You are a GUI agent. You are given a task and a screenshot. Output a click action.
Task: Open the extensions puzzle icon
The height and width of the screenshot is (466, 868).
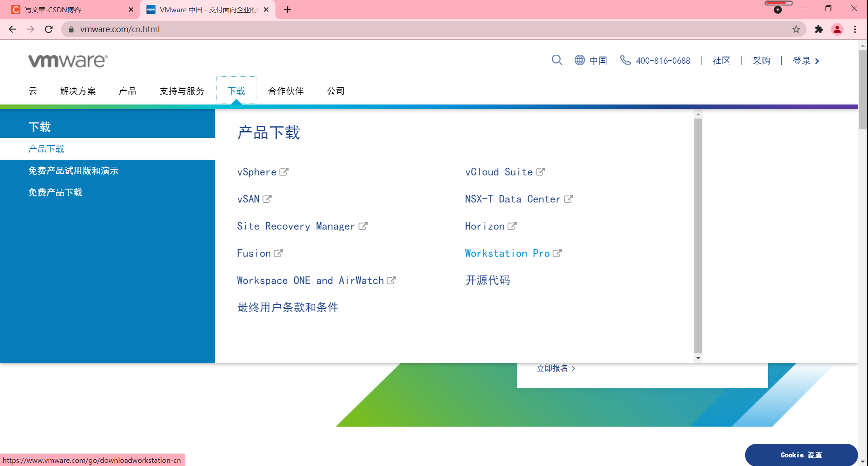click(x=819, y=29)
